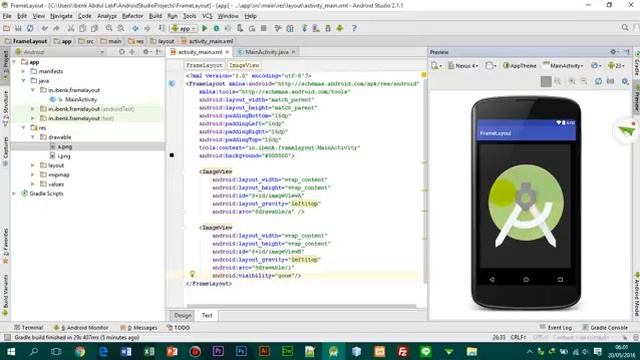
Task: Click the Stop square toolbar icon
Action: (x=264, y=28)
